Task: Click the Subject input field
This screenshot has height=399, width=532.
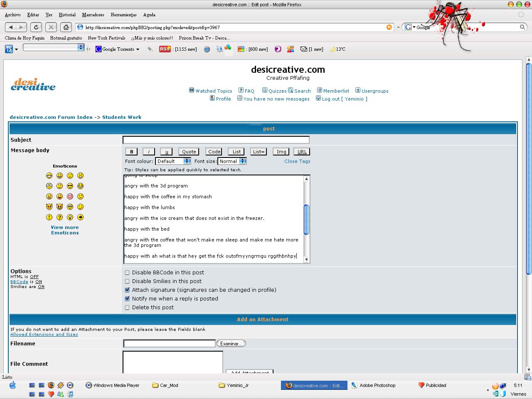Action: 216,140
